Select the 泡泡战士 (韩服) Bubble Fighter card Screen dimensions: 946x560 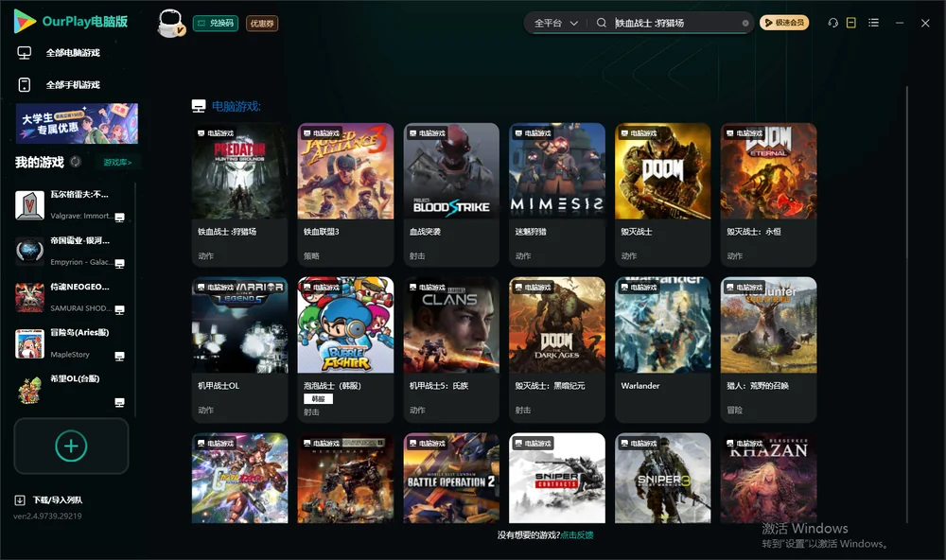click(x=345, y=349)
